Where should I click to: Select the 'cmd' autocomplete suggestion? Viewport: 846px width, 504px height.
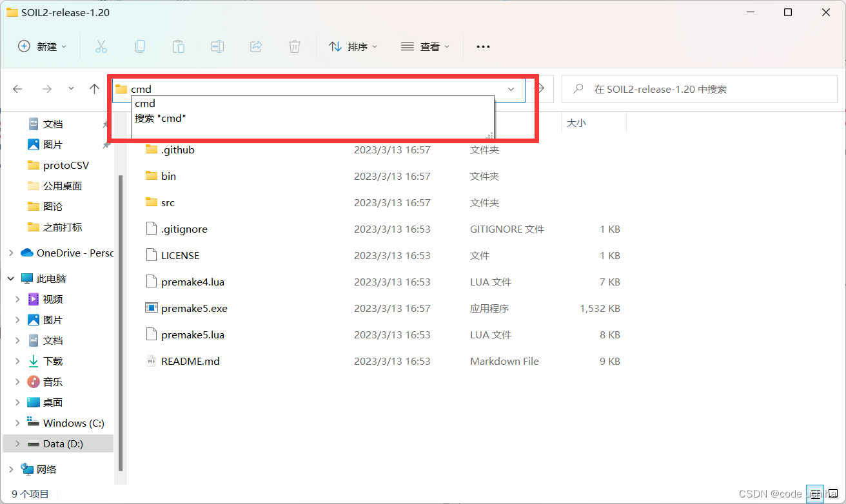313,103
